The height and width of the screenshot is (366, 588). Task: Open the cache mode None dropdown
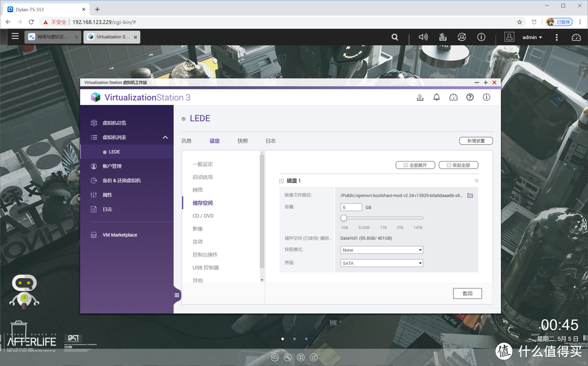click(382, 250)
